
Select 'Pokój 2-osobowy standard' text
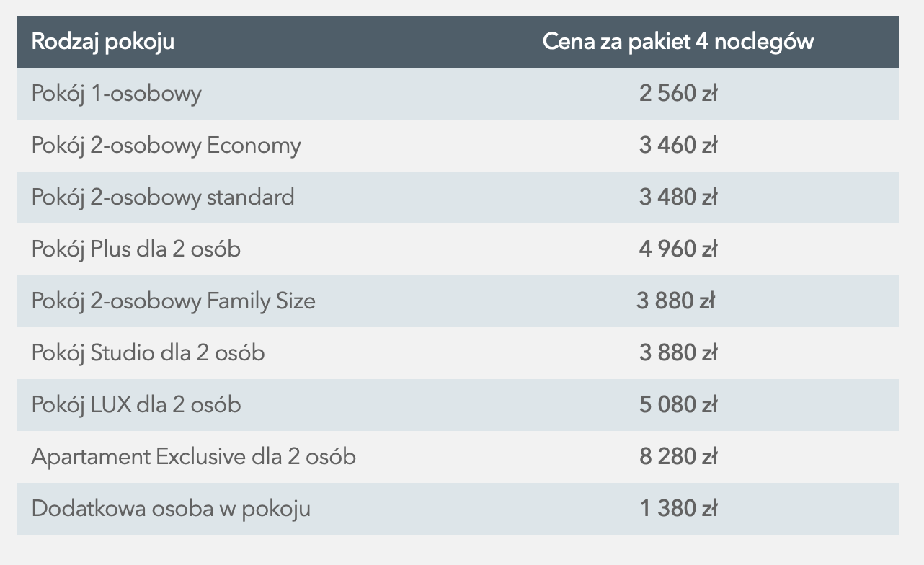[x=163, y=197]
